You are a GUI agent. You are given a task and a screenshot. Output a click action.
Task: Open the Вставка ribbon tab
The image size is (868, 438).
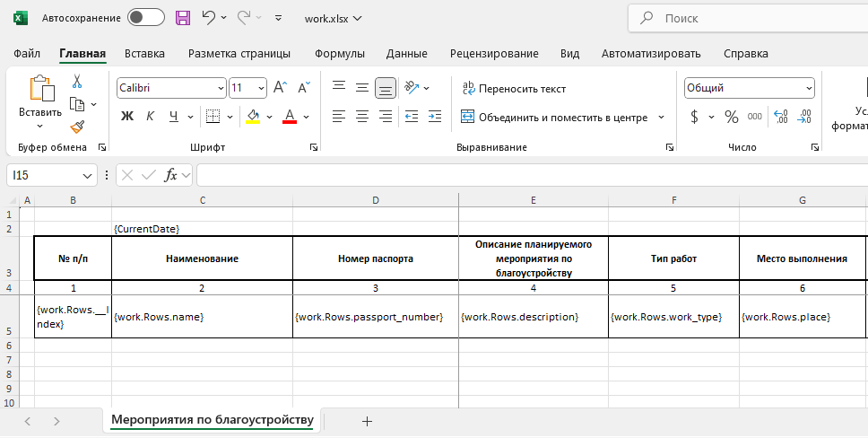click(144, 54)
